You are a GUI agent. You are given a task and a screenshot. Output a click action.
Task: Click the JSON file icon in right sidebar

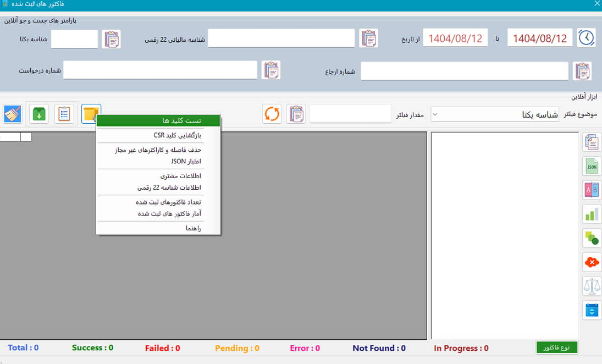pyautogui.click(x=592, y=166)
